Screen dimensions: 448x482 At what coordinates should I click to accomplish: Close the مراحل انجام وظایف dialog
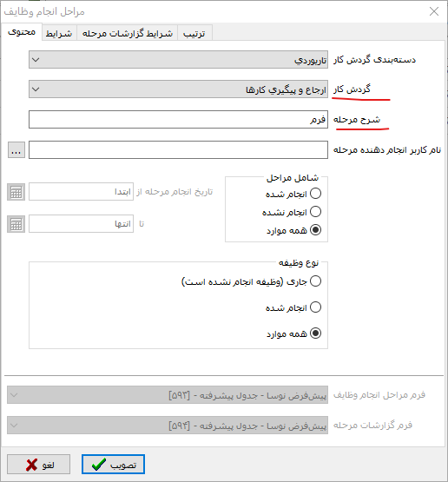coord(434,11)
